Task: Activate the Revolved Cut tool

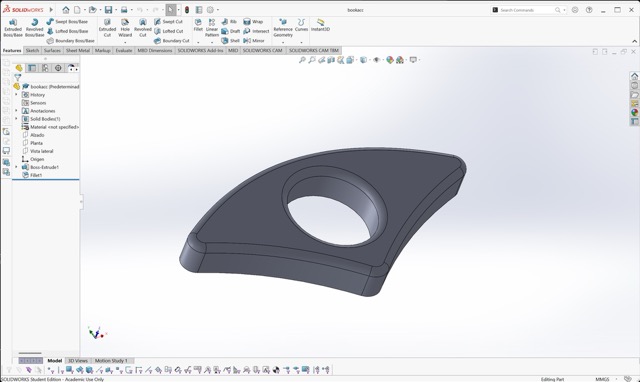Action: 142,28
